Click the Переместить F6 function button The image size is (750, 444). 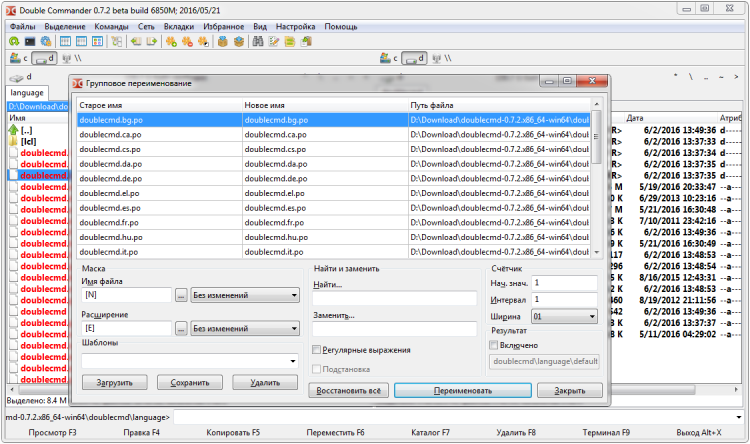(335, 433)
